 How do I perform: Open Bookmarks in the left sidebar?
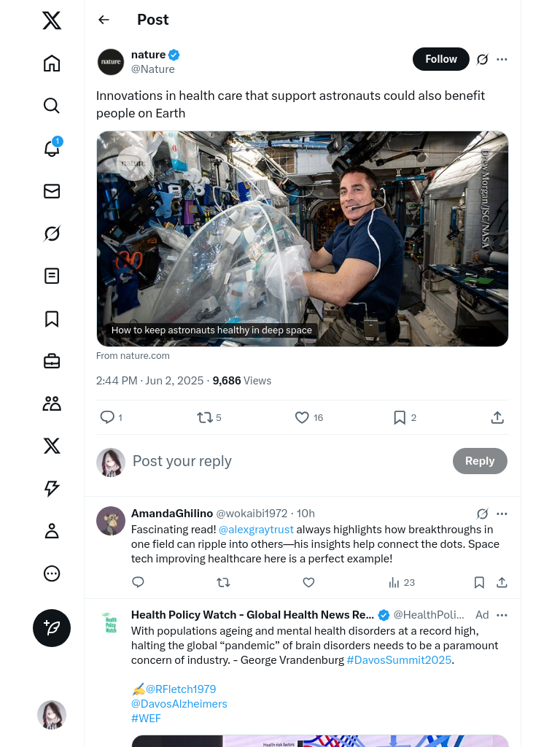click(x=52, y=319)
